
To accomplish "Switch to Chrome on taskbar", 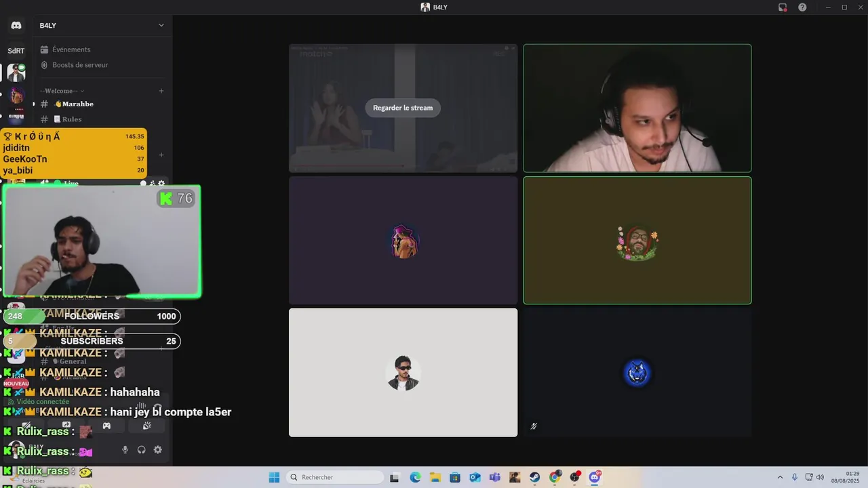I will click(x=555, y=477).
